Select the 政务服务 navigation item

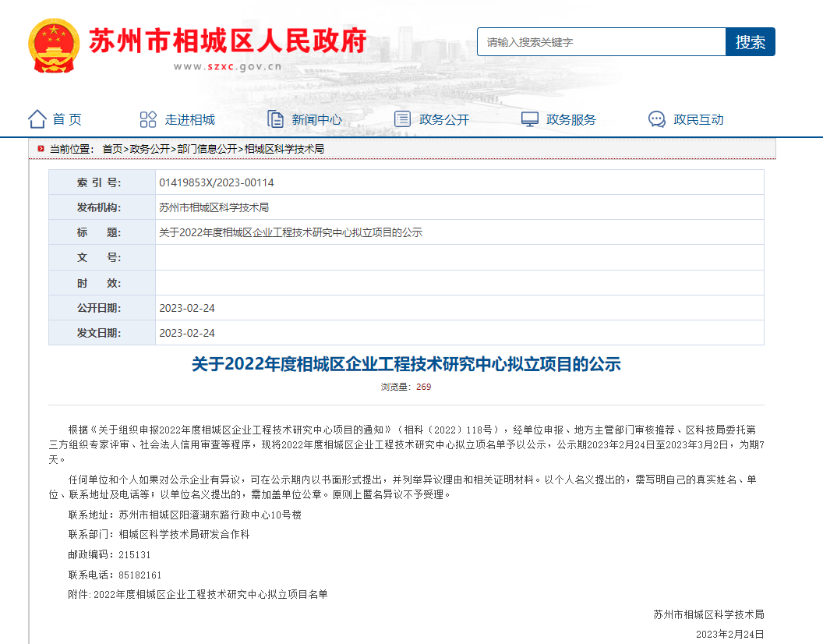[571, 119]
